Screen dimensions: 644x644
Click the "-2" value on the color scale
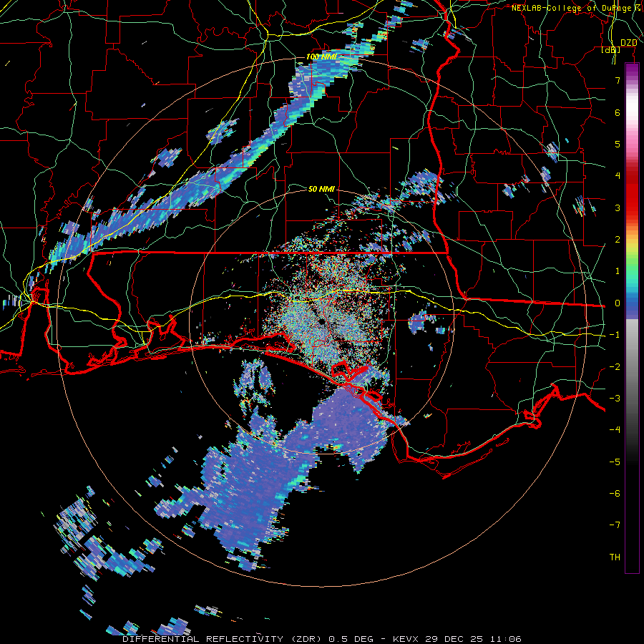click(x=615, y=367)
